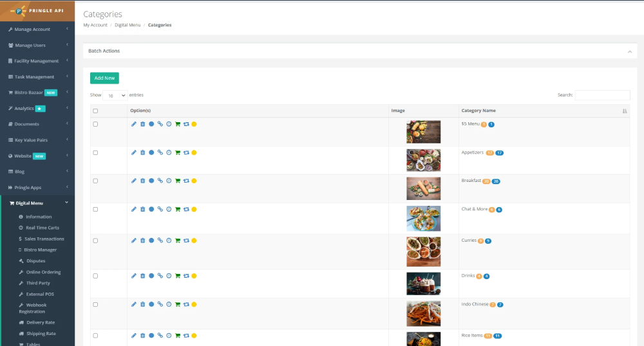Collapse the Digital Menu sidebar section

pos(37,203)
